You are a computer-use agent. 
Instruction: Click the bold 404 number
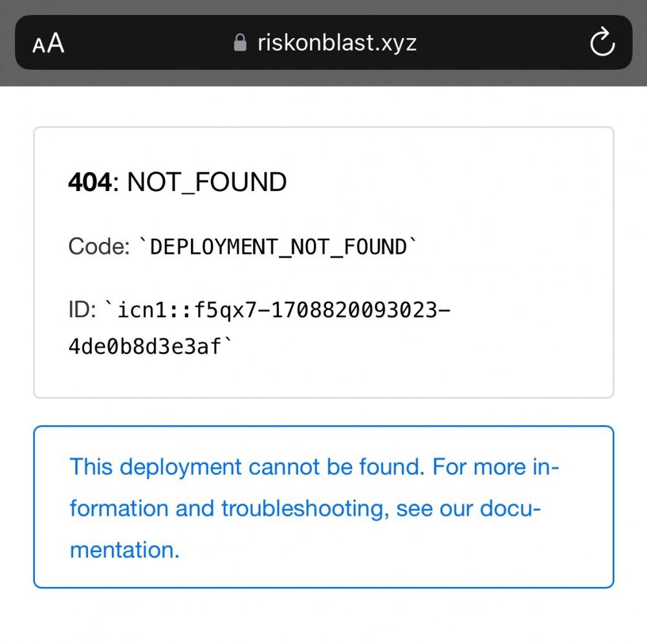(89, 182)
